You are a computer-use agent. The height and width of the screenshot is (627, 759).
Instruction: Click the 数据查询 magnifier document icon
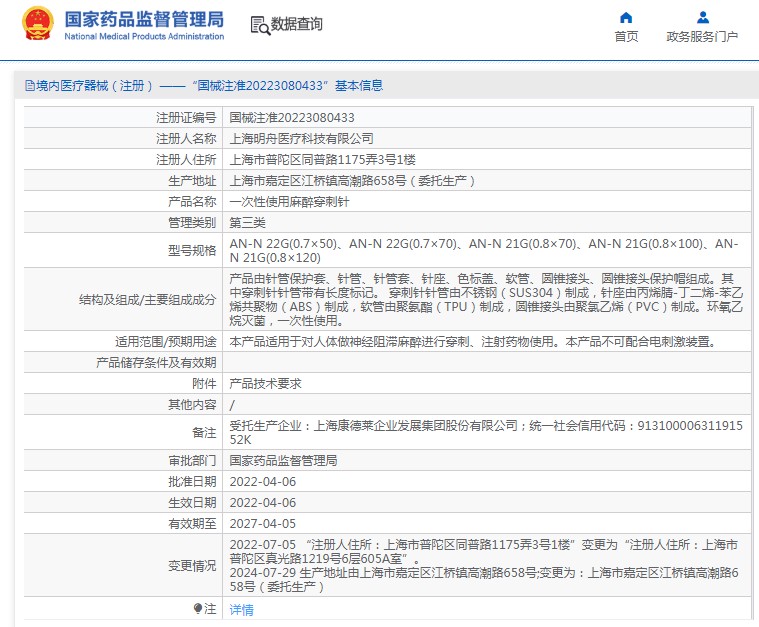coord(259,24)
